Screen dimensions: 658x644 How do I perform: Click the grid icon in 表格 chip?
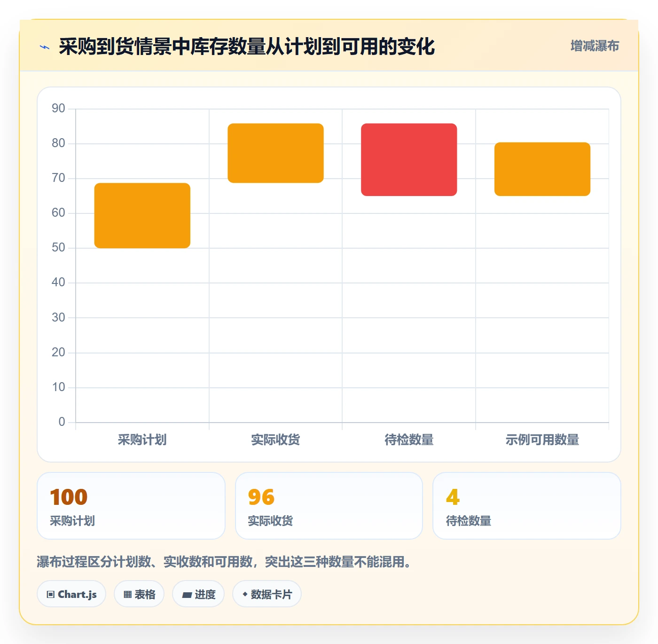tap(127, 595)
